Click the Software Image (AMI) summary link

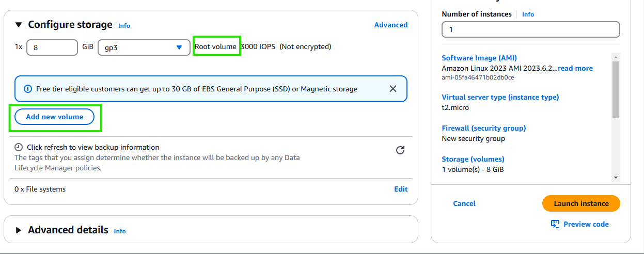(479, 58)
